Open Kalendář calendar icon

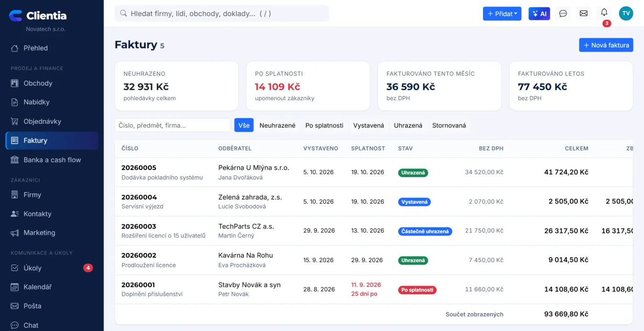click(x=15, y=287)
